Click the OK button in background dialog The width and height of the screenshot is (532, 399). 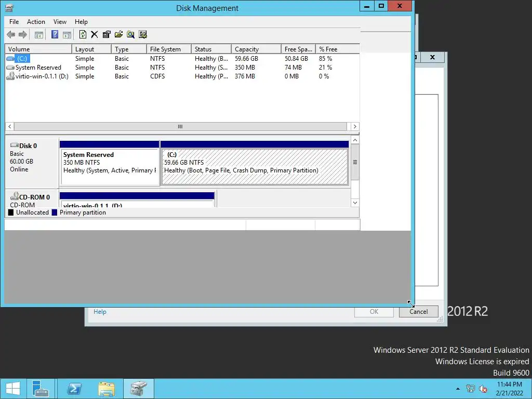[x=374, y=312]
